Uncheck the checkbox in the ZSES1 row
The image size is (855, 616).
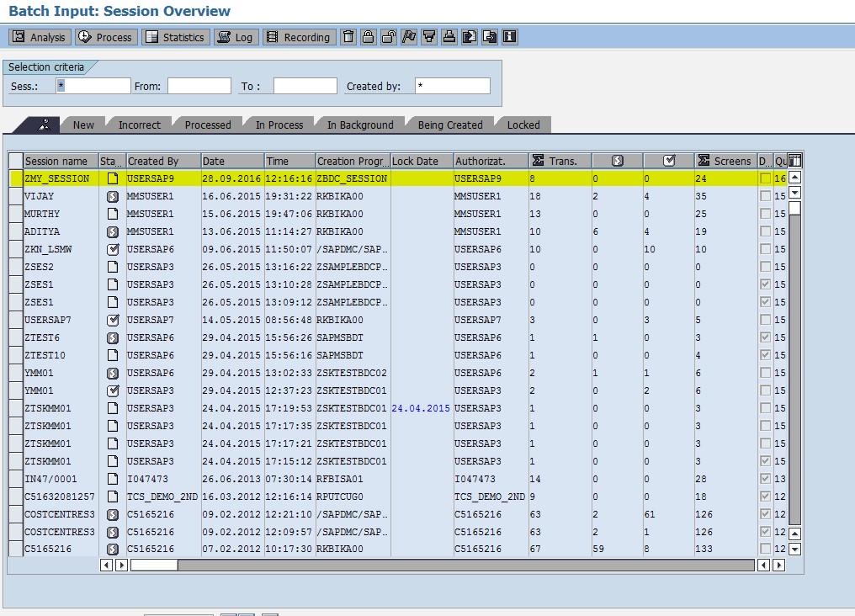coord(767,284)
